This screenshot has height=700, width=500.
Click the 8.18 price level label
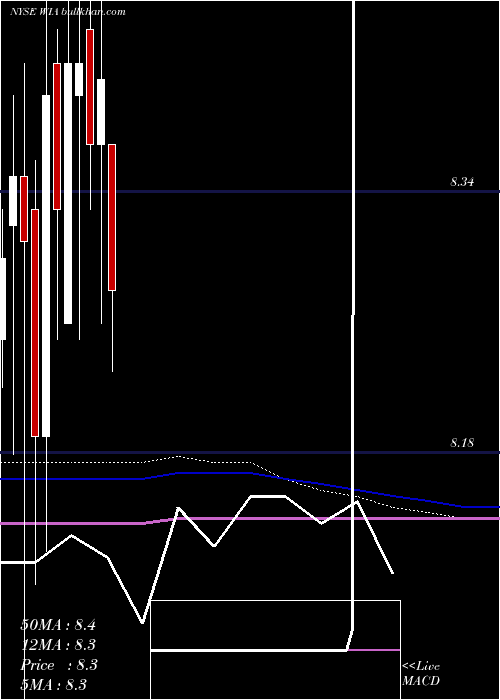tap(462, 443)
